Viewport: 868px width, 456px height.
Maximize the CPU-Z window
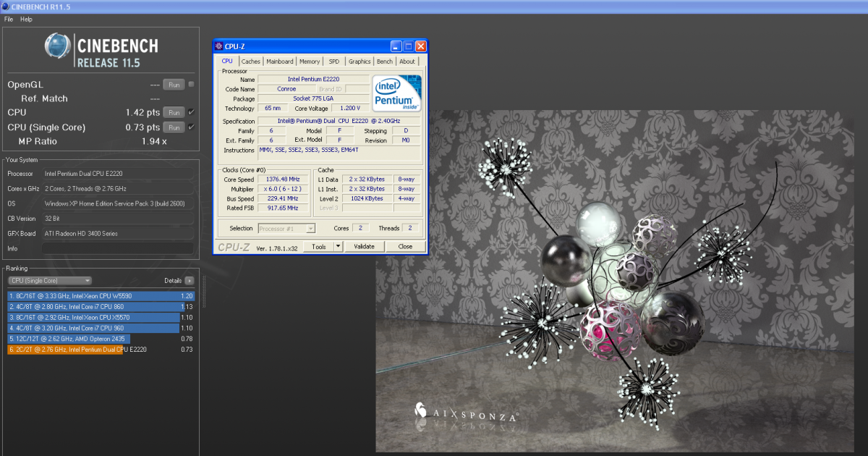point(408,46)
